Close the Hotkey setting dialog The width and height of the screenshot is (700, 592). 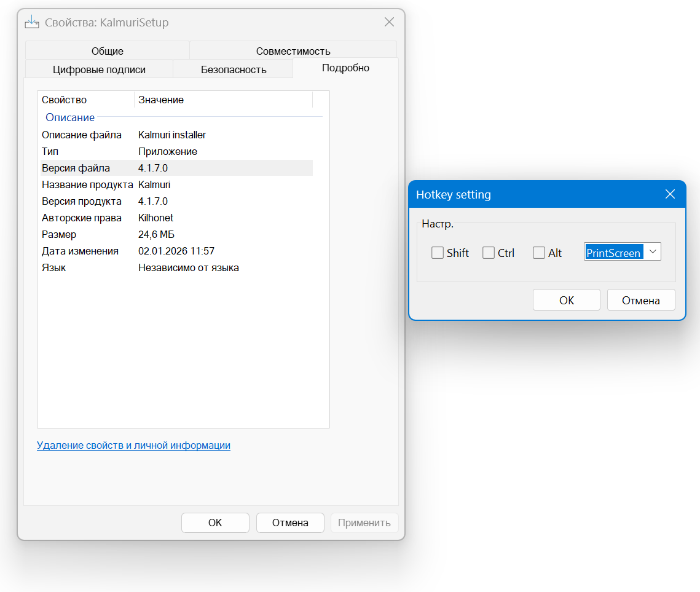tap(670, 194)
